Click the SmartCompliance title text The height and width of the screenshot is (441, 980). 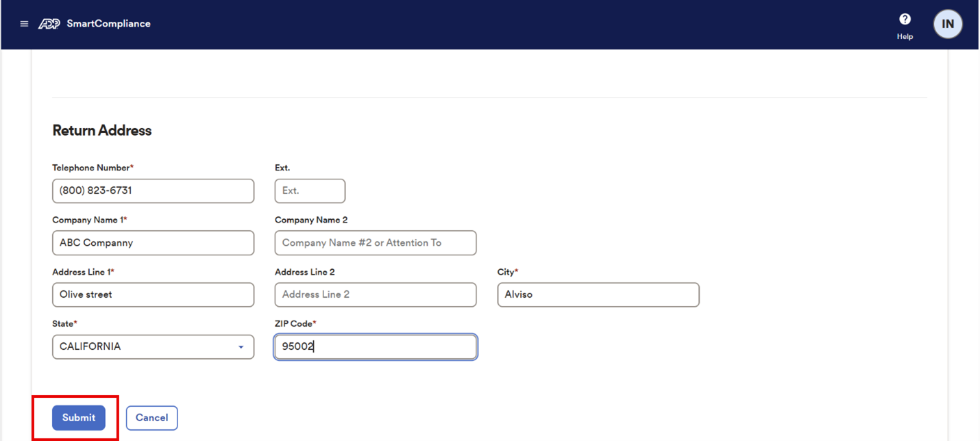108,24
